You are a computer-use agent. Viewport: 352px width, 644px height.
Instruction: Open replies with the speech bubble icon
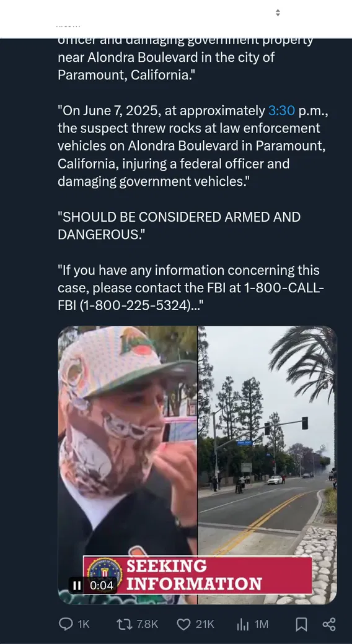coord(66,624)
